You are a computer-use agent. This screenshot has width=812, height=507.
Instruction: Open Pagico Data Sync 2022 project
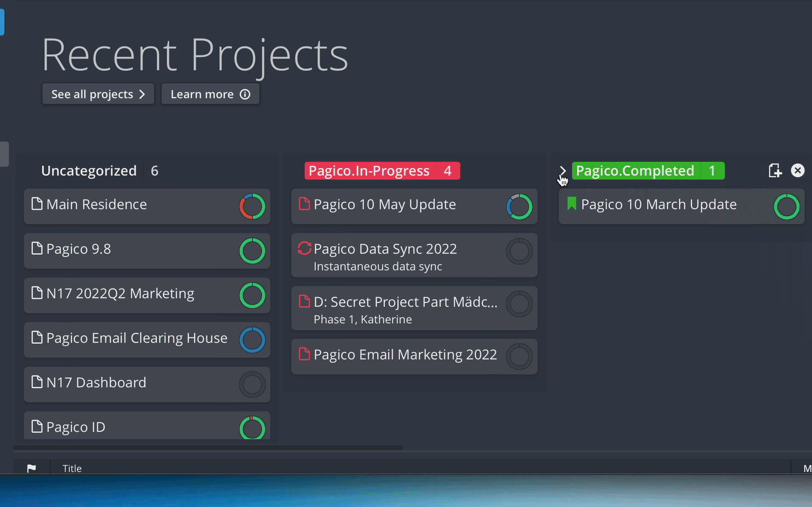pyautogui.click(x=415, y=255)
